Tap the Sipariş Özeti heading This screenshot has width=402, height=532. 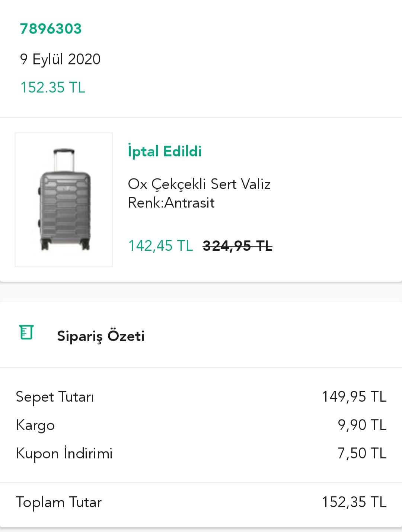(101, 336)
